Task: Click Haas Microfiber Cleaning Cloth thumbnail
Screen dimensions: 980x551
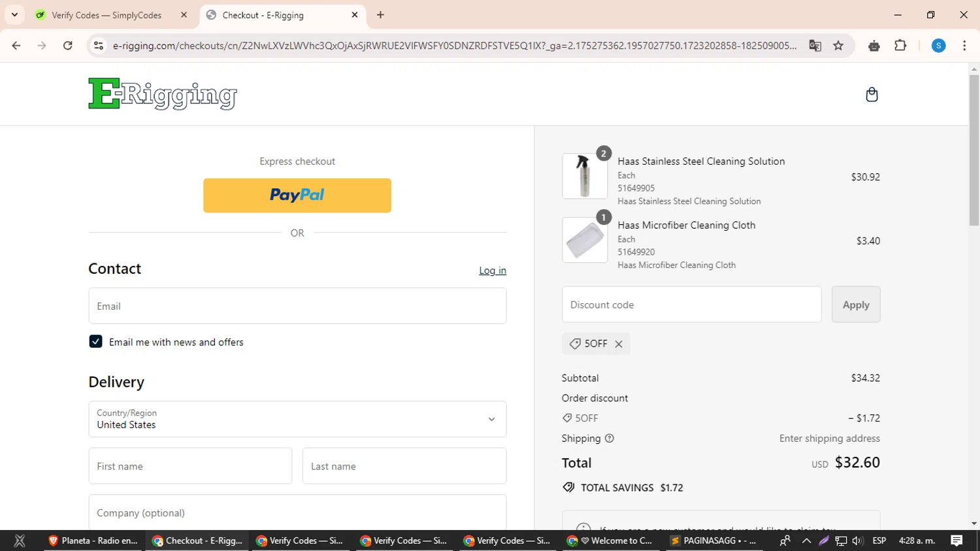Action: pyautogui.click(x=585, y=241)
